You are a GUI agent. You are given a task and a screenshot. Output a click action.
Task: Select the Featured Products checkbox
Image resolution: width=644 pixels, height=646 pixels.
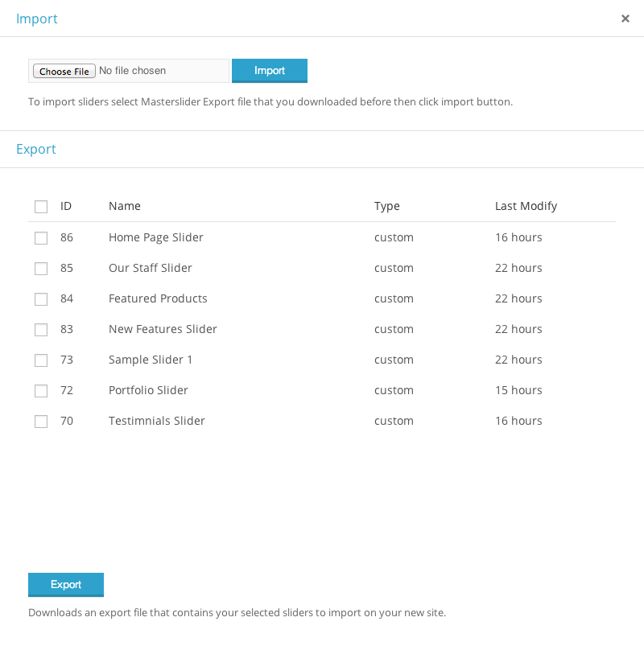coord(41,299)
